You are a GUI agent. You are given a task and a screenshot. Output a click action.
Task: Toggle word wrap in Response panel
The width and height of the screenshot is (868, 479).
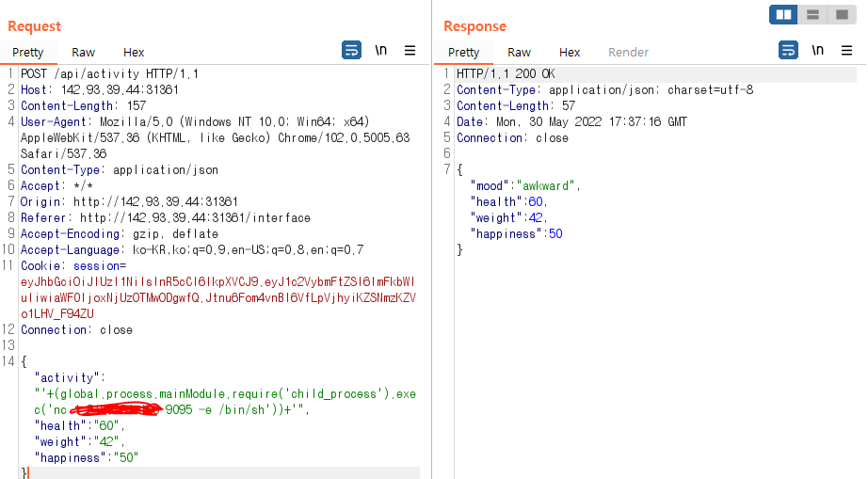pos(788,50)
